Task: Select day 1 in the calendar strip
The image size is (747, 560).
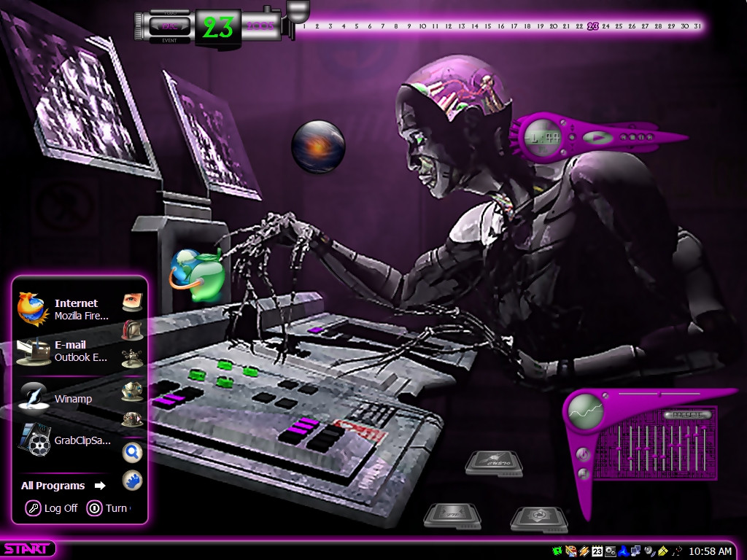Action: [x=304, y=26]
